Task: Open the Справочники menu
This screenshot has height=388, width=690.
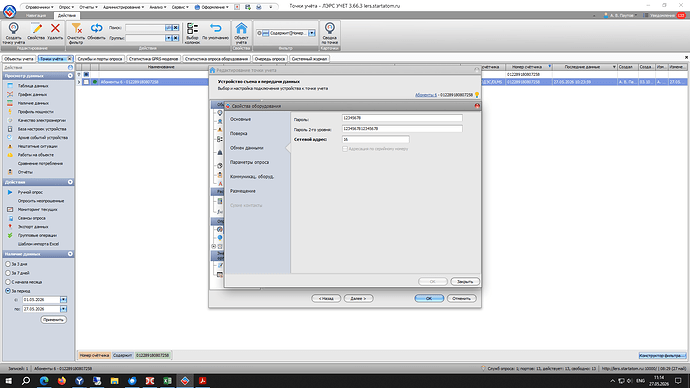Action: [39, 7]
